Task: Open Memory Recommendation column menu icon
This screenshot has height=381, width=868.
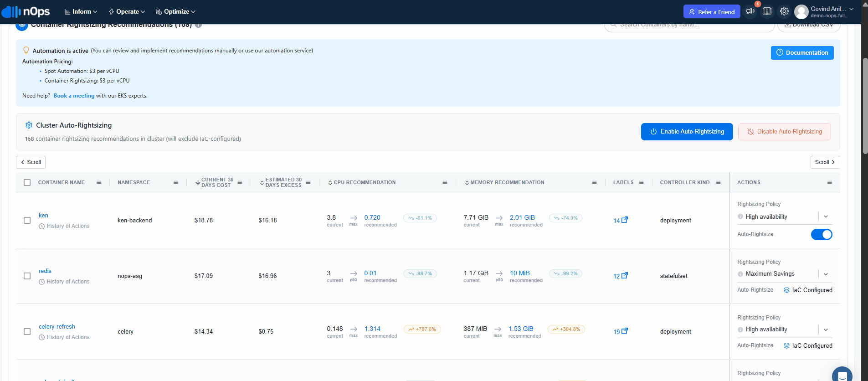Action: click(595, 182)
